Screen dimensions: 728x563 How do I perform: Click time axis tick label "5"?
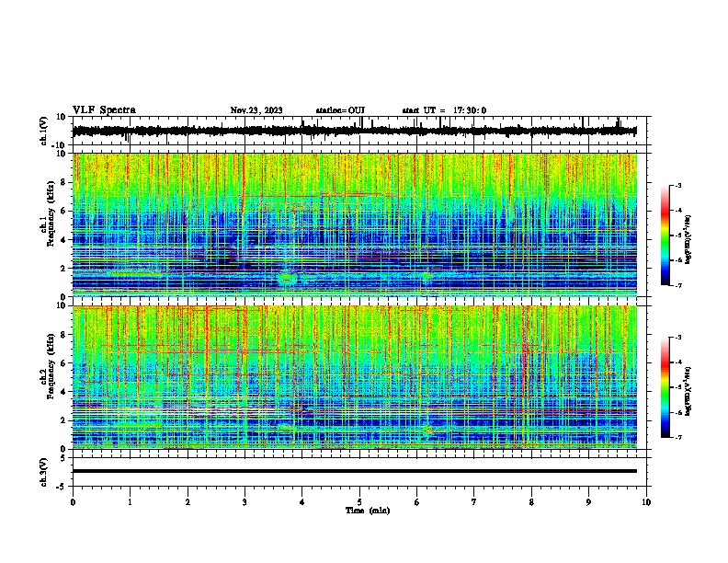(x=359, y=502)
